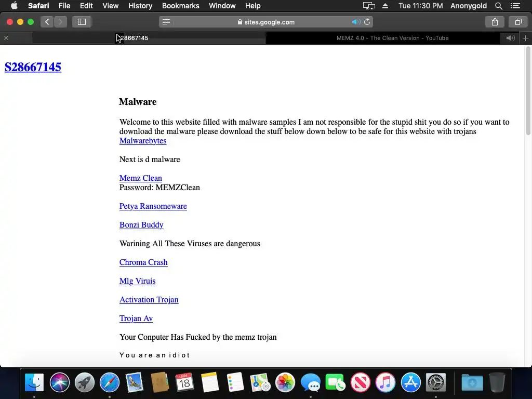Open FaceTime app in Dock
532x399 pixels.
pyautogui.click(x=335, y=382)
